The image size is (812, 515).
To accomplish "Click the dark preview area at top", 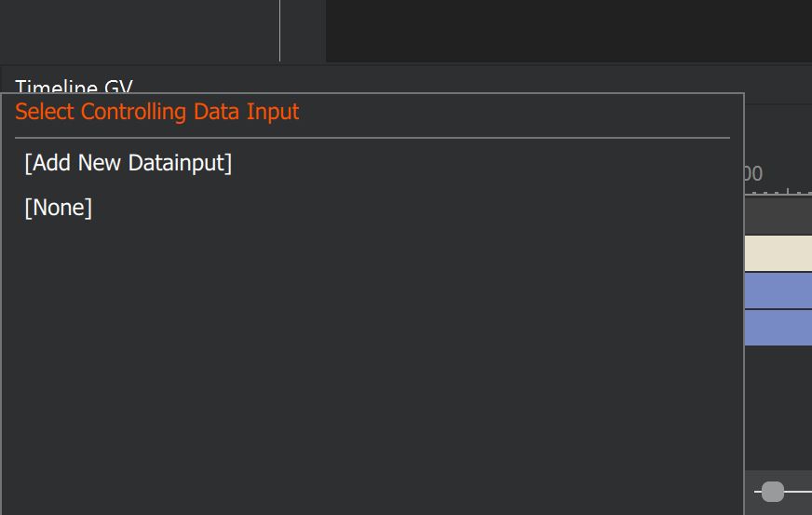I will coord(568,30).
